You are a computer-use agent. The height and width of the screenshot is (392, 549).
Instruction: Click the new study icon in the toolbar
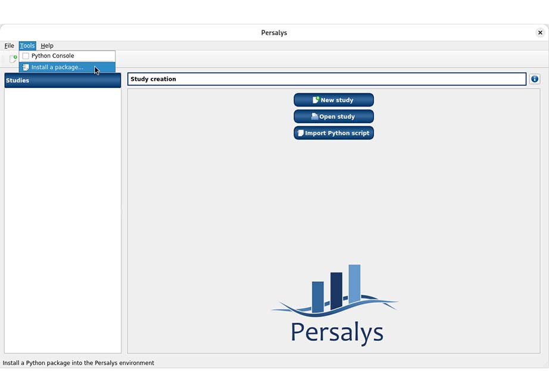click(13, 59)
